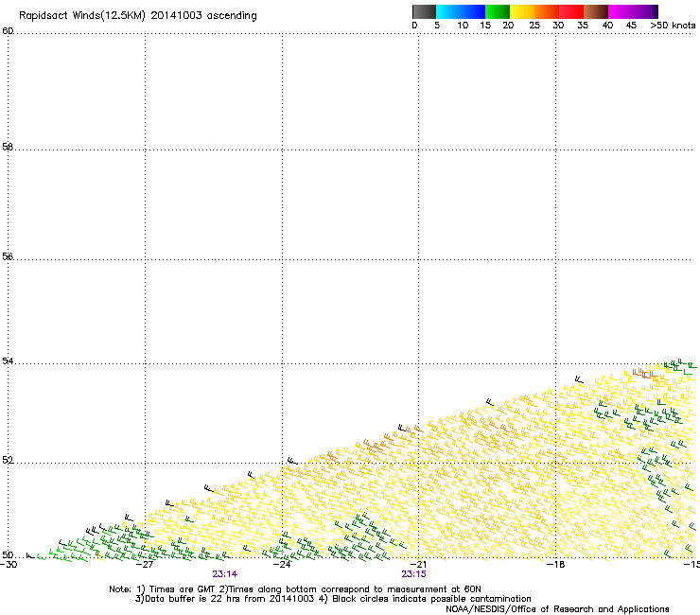Click the Rapidscat Winds title text

pos(138,16)
